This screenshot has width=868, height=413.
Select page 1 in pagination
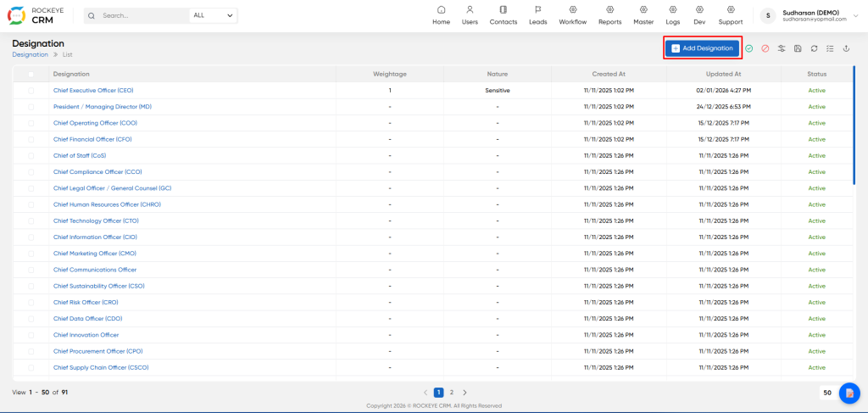tap(439, 393)
